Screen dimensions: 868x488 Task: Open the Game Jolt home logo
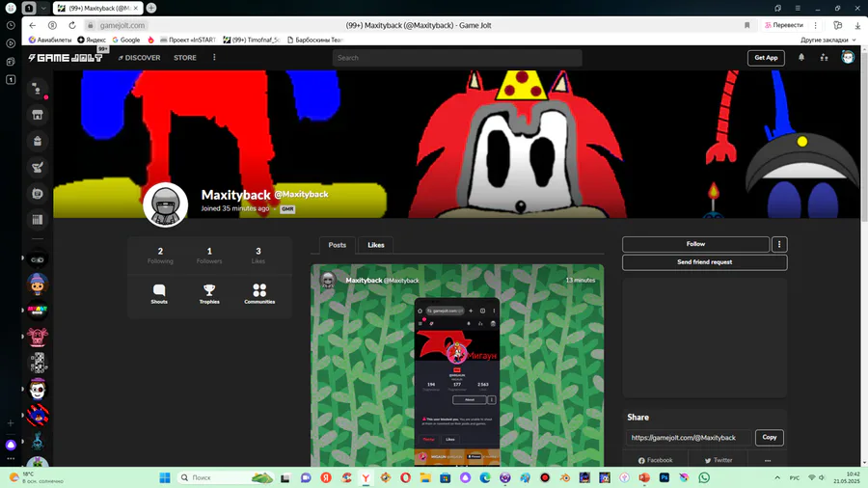coord(66,58)
